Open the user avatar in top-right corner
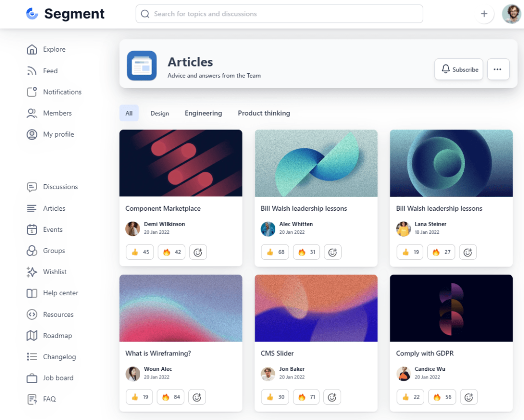 tap(511, 14)
